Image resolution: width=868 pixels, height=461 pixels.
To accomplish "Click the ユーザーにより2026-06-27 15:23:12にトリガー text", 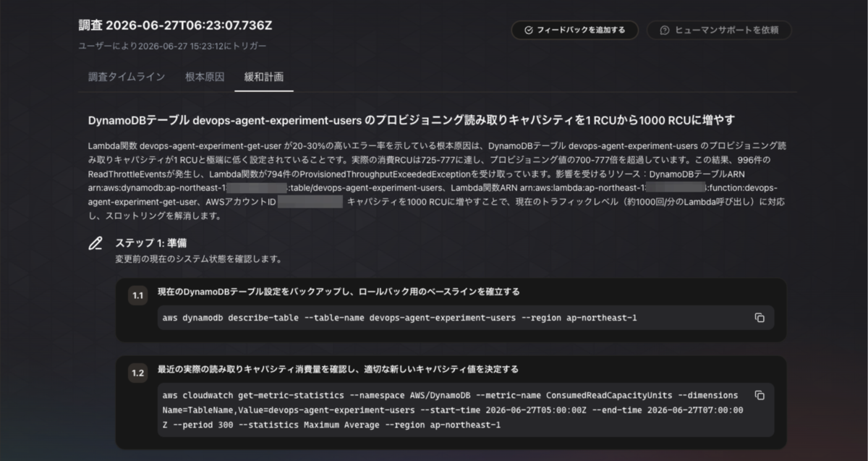I will [172, 46].
